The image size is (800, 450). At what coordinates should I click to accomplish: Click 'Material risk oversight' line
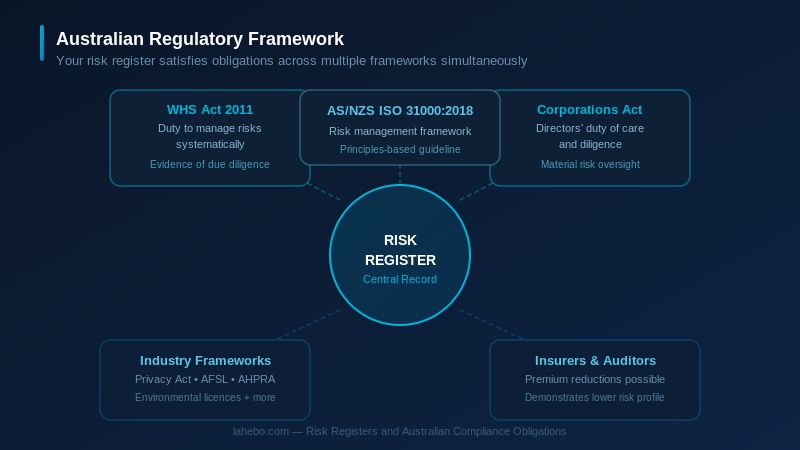point(590,164)
